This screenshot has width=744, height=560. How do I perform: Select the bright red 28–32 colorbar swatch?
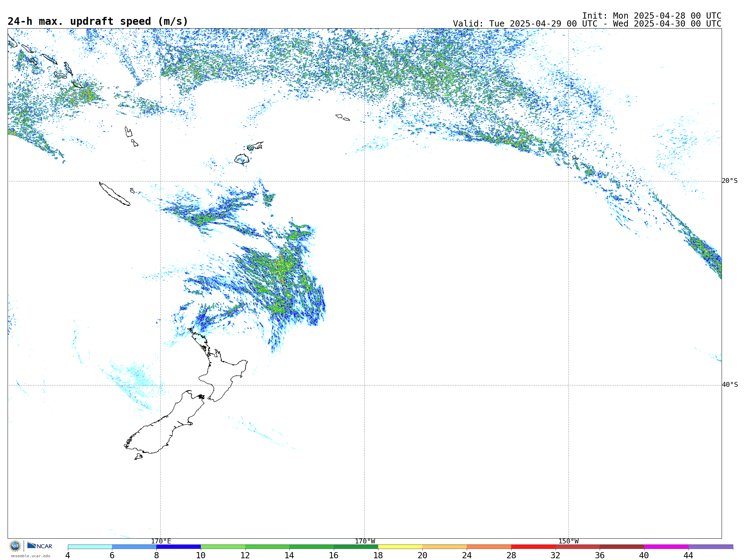[533, 547]
